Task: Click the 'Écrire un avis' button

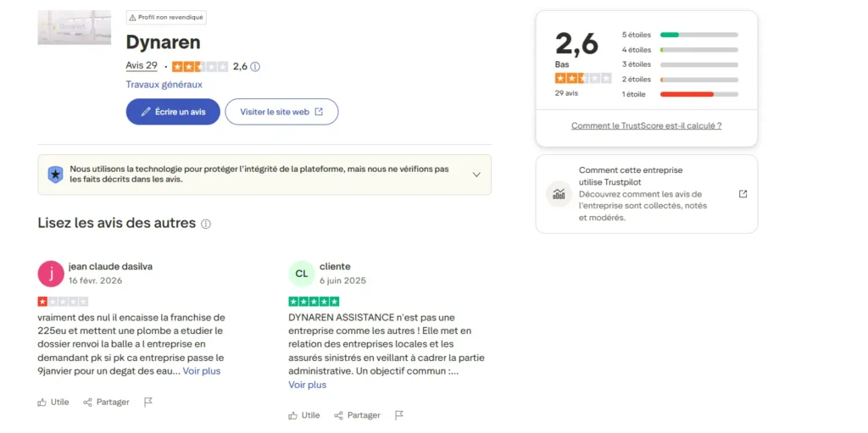Action: pos(173,112)
